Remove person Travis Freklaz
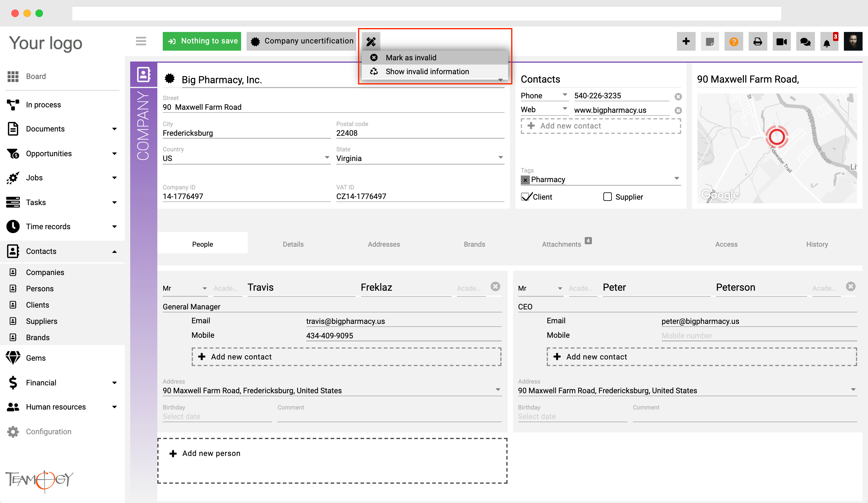This screenshot has width=868, height=503. coord(495,287)
